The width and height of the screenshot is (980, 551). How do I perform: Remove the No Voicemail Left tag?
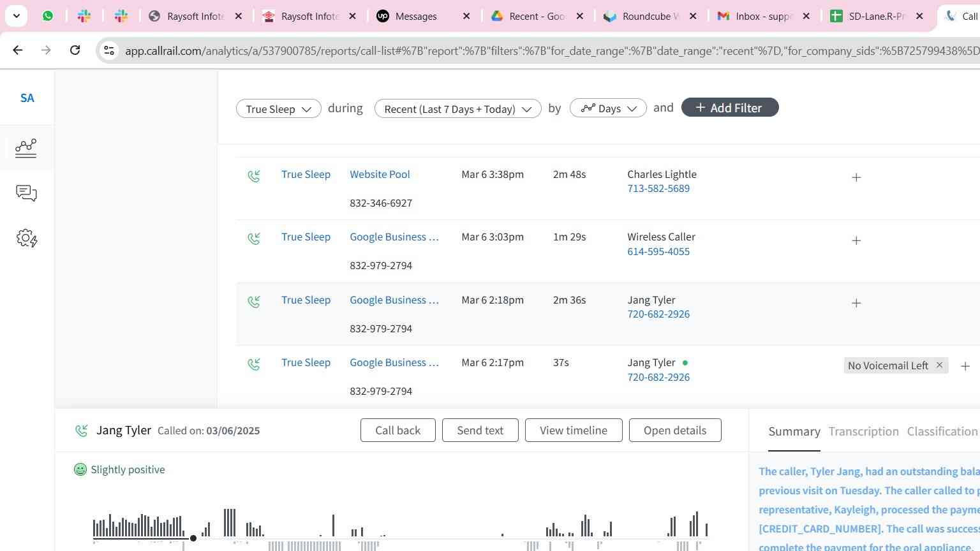coord(939,365)
